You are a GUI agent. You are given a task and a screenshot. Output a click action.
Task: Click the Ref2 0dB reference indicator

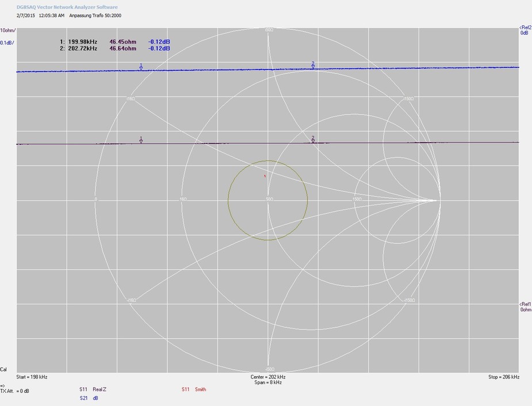click(524, 30)
